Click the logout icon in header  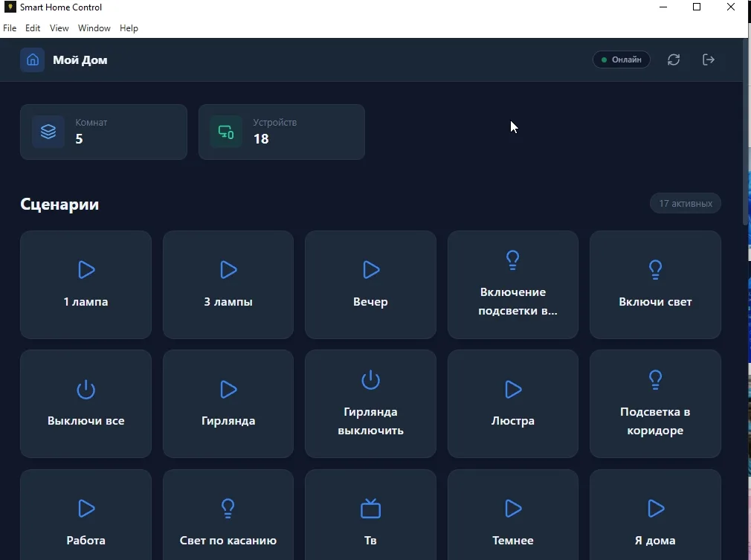click(x=709, y=59)
